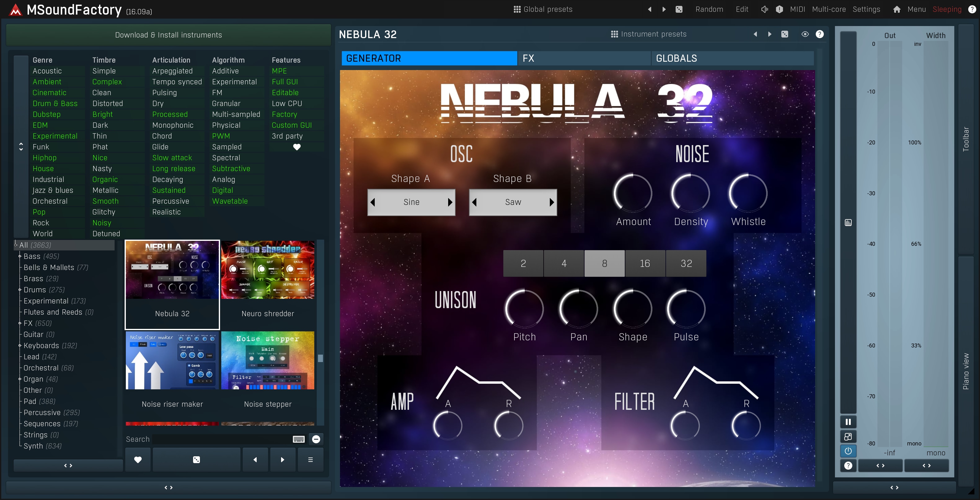
Task: Toggle the instrument eye visibility icon
Action: pos(805,34)
